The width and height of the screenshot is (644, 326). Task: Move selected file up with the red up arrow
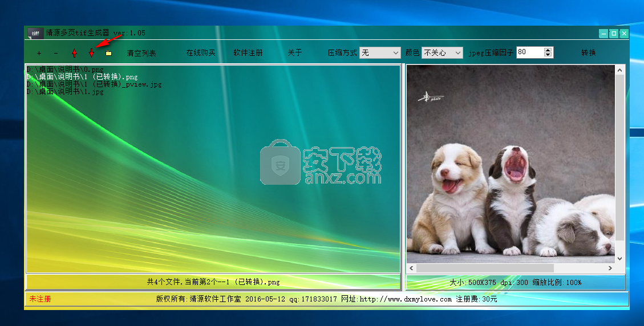pos(74,53)
